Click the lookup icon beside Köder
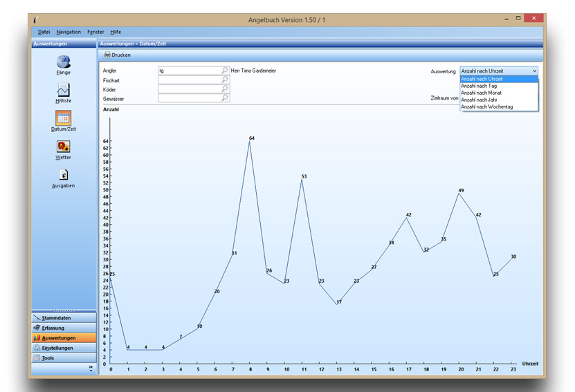The image size is (575, 392). [224, 88]
